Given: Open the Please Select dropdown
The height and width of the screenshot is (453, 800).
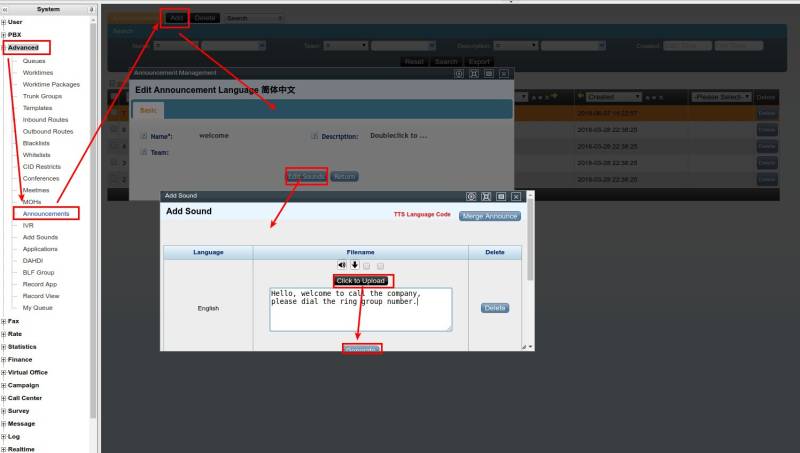Looking at the screenshot, I should point(720,96).
